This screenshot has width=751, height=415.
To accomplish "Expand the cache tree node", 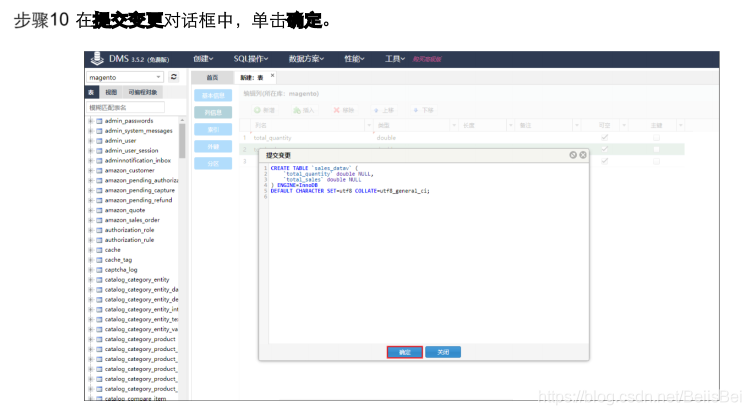I will [91, 250].
